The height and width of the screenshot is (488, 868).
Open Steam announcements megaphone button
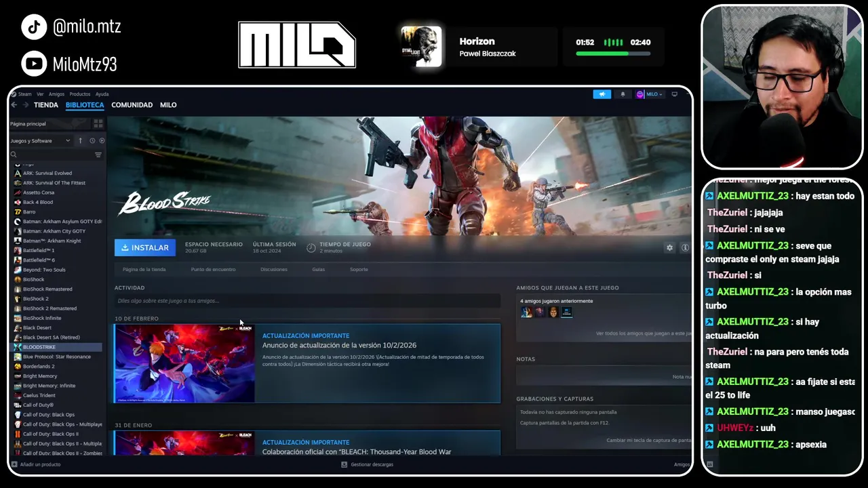pos(601,94)
